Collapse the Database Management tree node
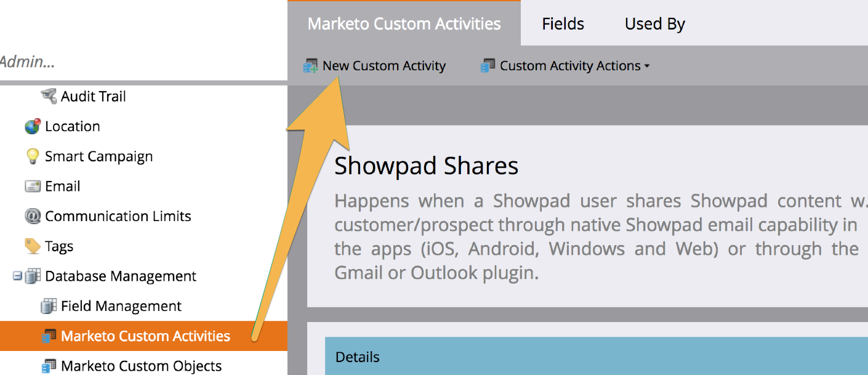Screen dimensions: 868x375 pyautogui.click(x=17, y=276)
